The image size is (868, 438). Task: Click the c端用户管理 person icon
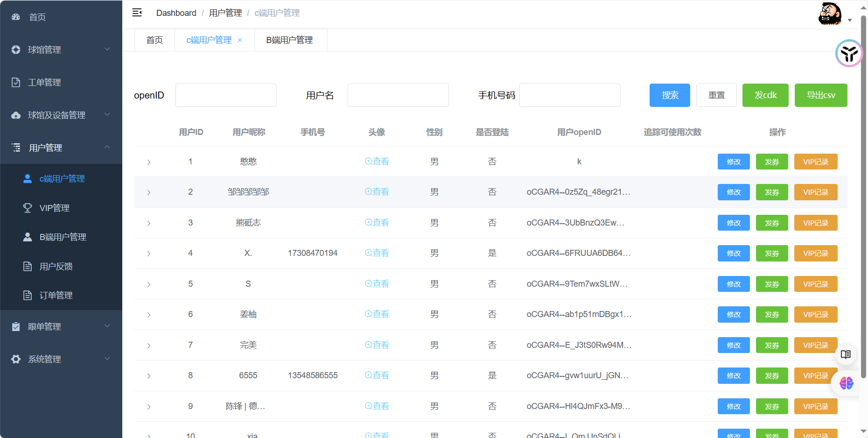click(x=28, y=178)
